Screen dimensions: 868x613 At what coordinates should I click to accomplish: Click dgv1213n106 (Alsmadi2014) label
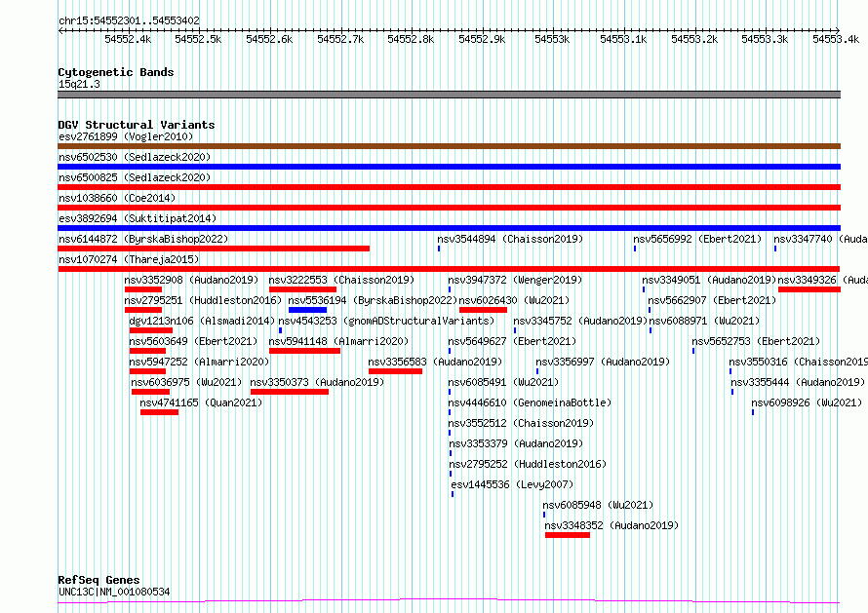point(202,321)
